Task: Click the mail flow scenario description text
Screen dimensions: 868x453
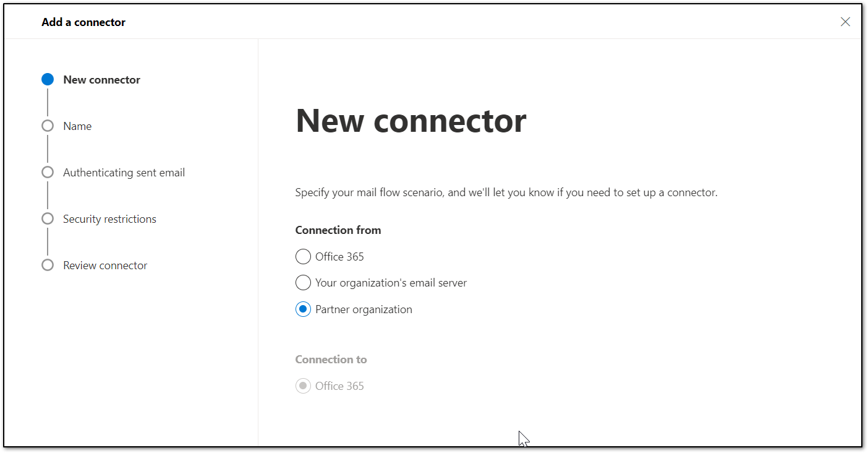Action: 506,192
